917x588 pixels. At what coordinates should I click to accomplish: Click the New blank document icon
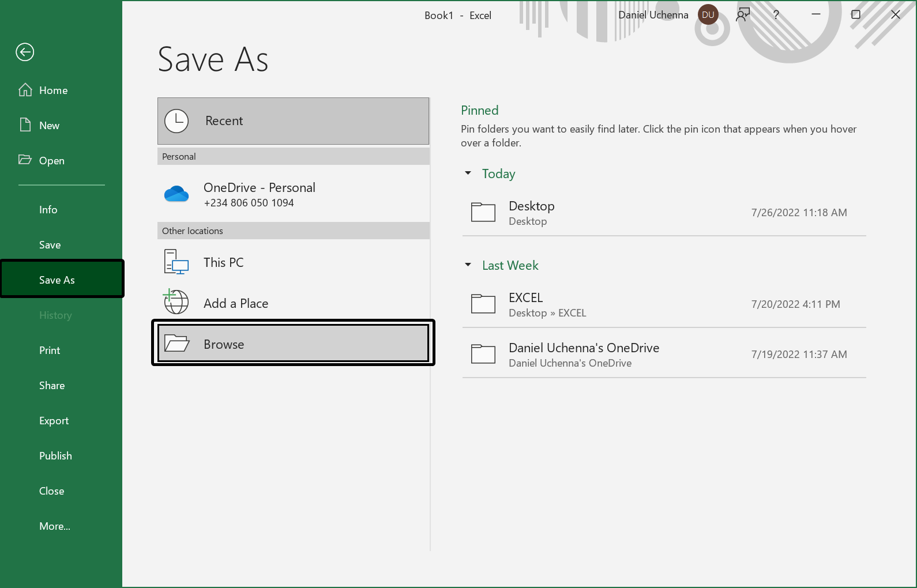(25, 125)
